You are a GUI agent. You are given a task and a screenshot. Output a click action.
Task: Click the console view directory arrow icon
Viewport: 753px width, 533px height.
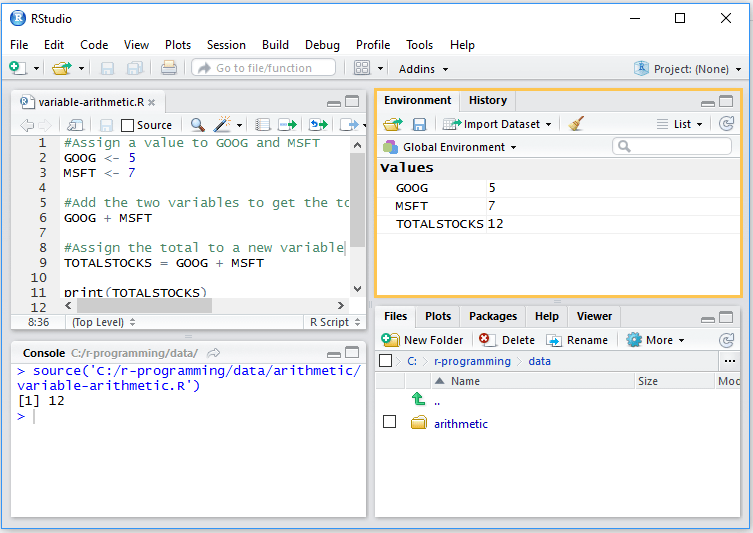(213, 353)
